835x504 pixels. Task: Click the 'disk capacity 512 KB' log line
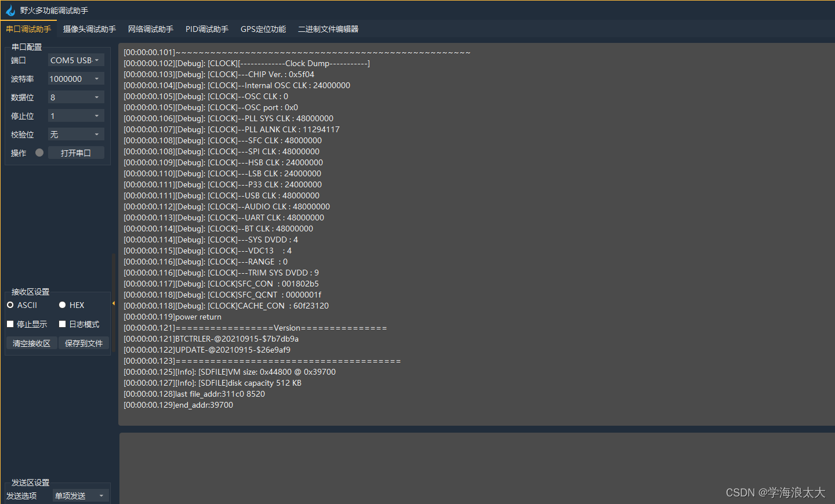[212, 383]
